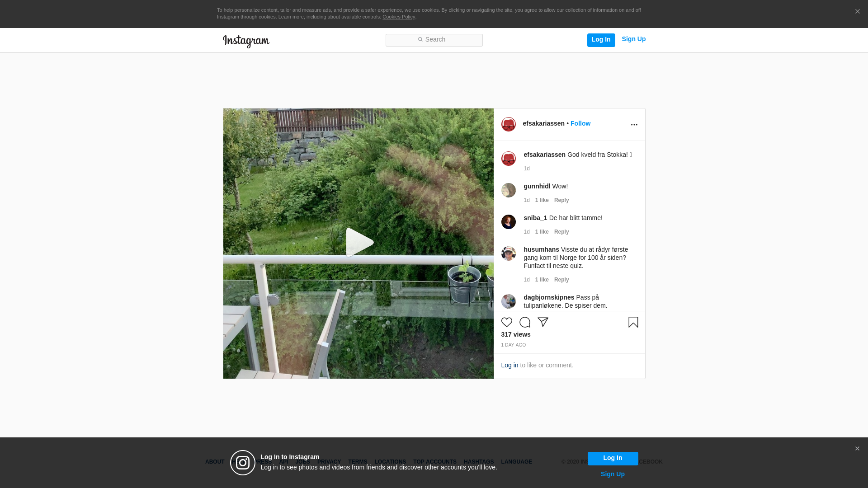The height and width of the screenshot is (488, 868).
Task: Click the comment speech bubble icon
Action: click(x=524, y=322)
